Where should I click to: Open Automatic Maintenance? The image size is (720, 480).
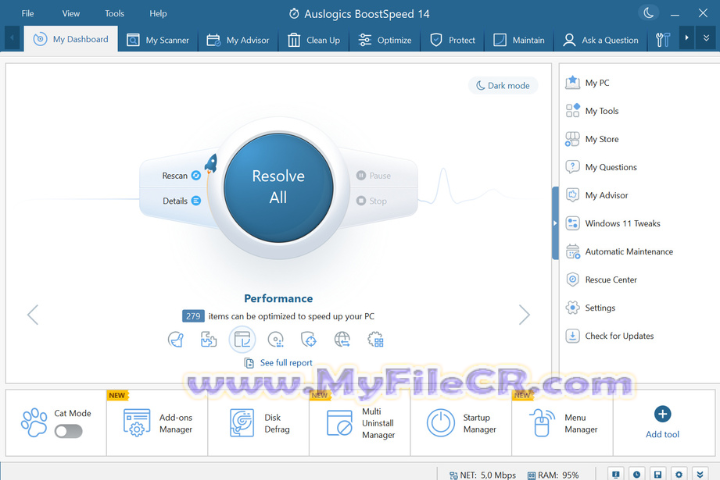point(619,251)
